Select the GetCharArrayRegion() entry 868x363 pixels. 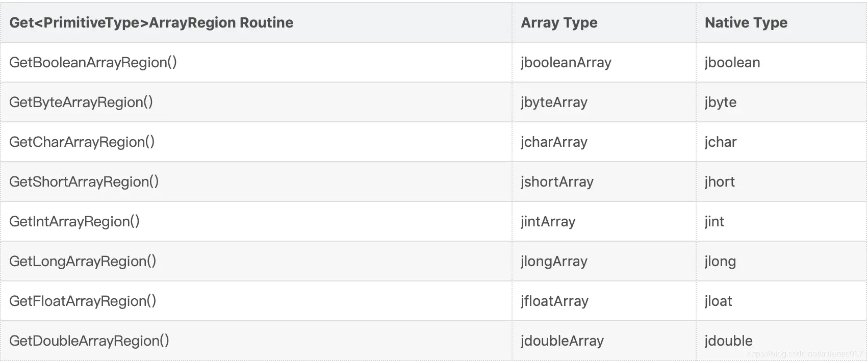pyautogui.click(x=82, y=142)
